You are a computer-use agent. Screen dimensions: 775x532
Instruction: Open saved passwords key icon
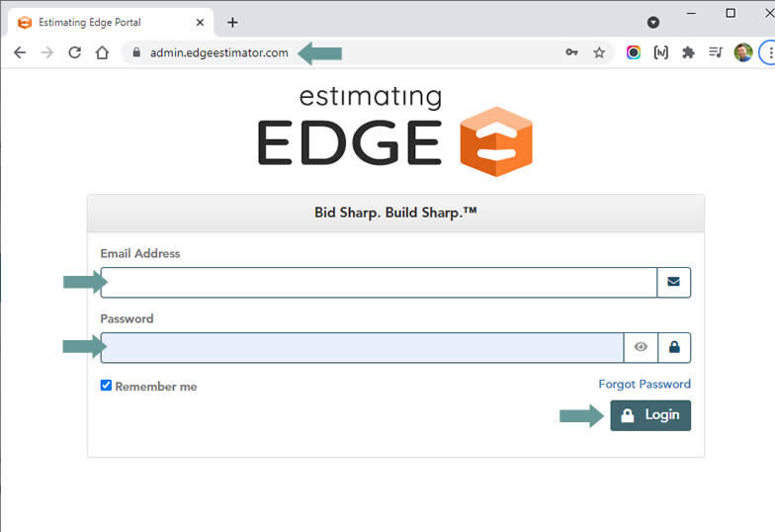click(571, 52)
